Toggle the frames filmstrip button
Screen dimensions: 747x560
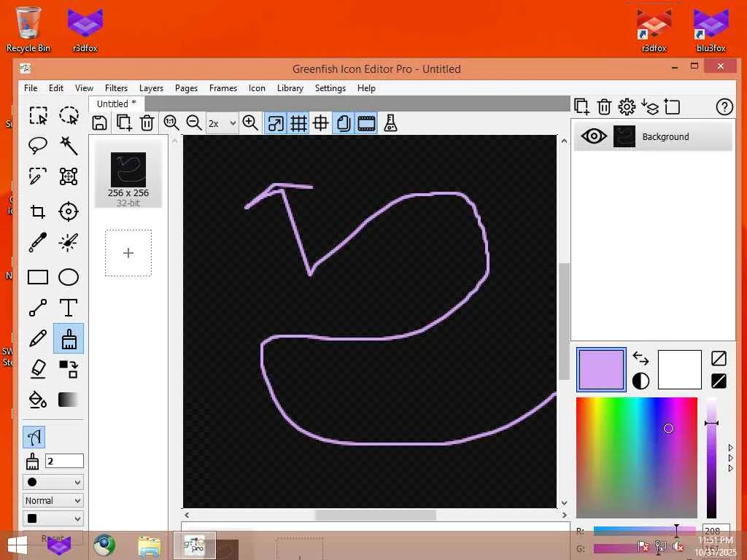click(366, 122)
